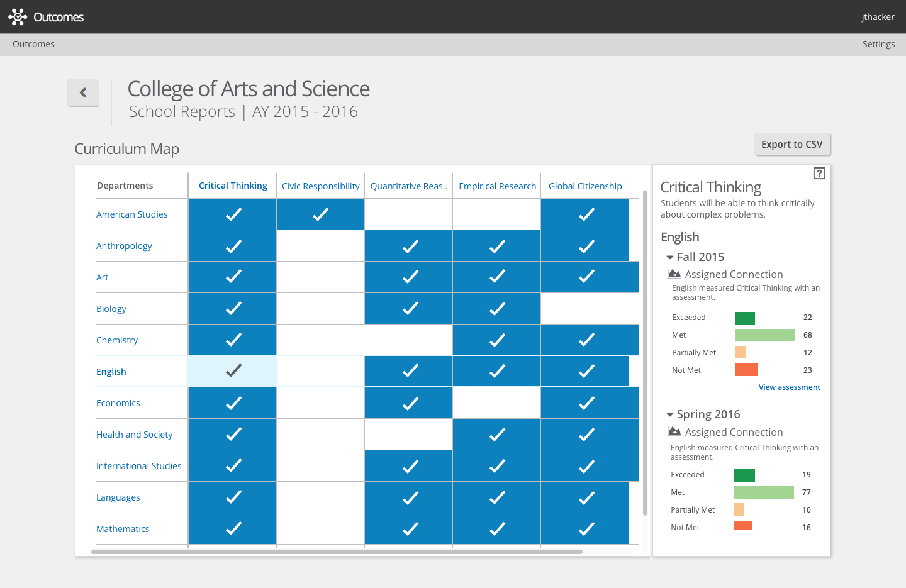Viewport: 906px width, 588px height.
Task: Open the International Studies department link
Action: [x=138, y=466]
